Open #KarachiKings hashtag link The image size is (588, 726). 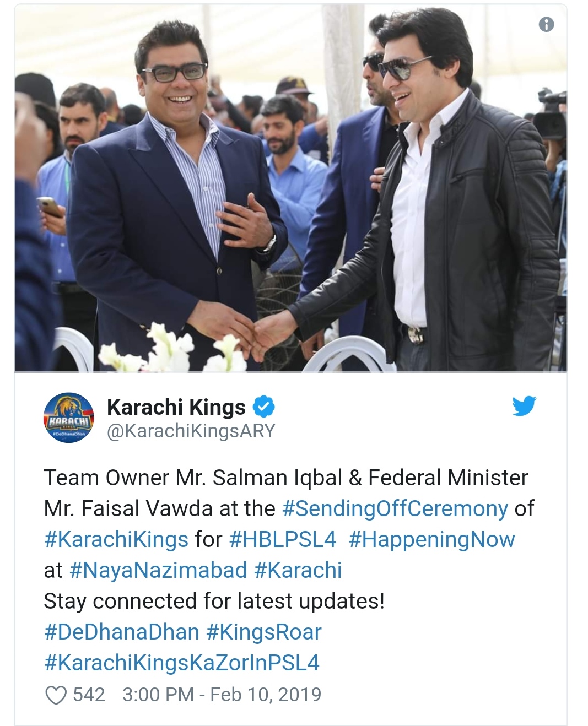click(116, 540)
